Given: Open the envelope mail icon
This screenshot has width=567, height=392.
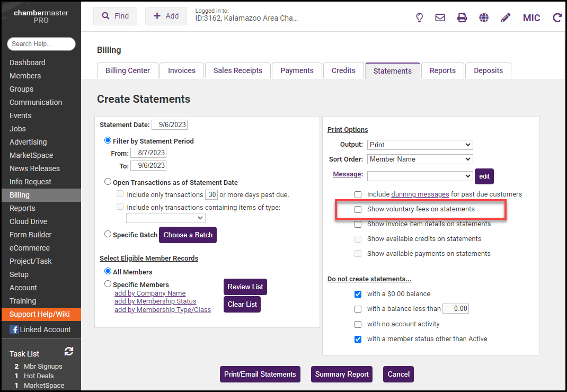Looking at the screenshot, I should click(440, 17).
